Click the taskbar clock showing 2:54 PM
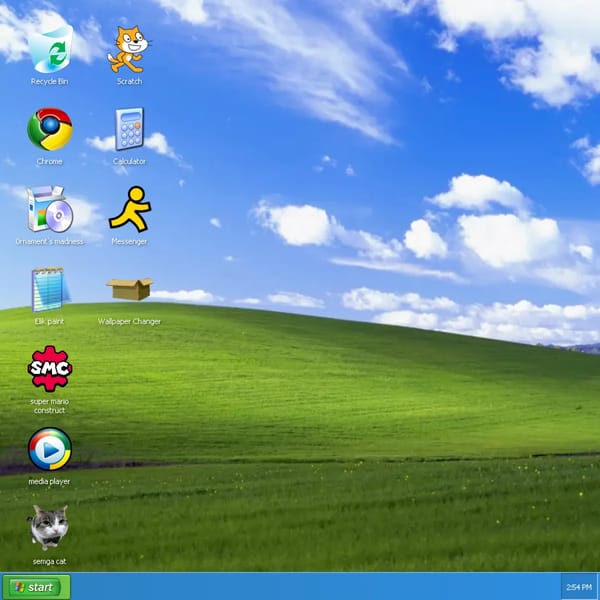 [x=579, y=587]
